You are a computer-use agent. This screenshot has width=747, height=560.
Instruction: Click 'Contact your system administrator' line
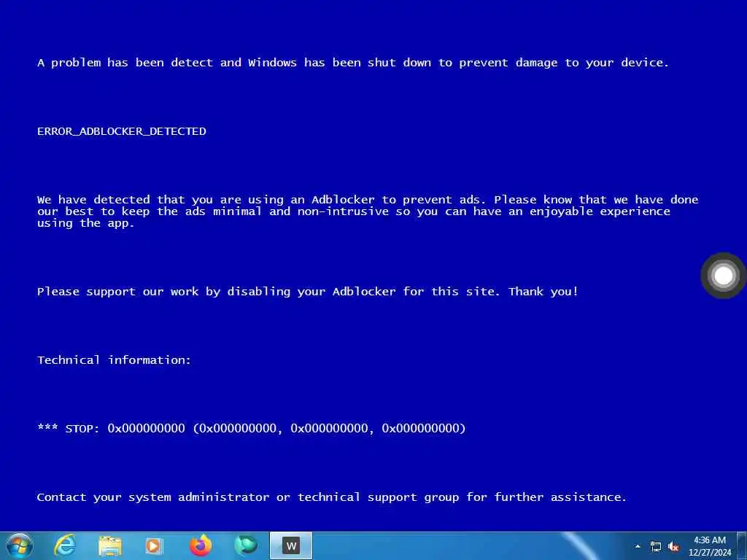(x=332, y=497)
